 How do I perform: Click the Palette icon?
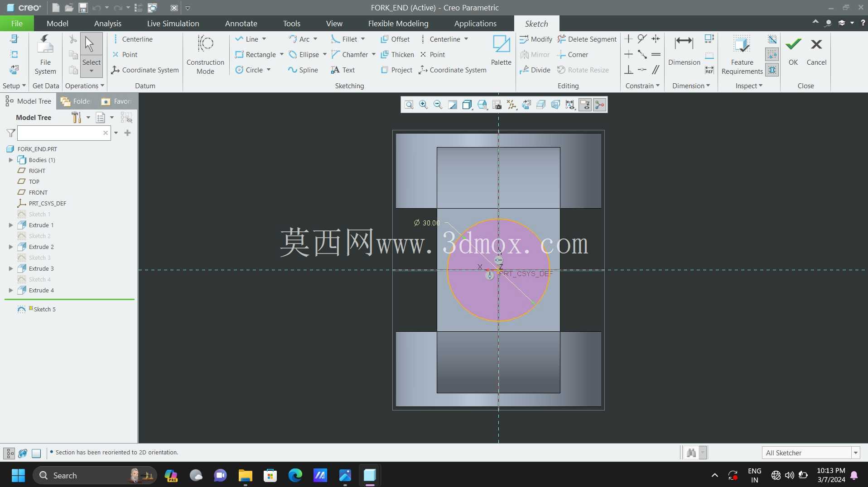click(501, 50)
